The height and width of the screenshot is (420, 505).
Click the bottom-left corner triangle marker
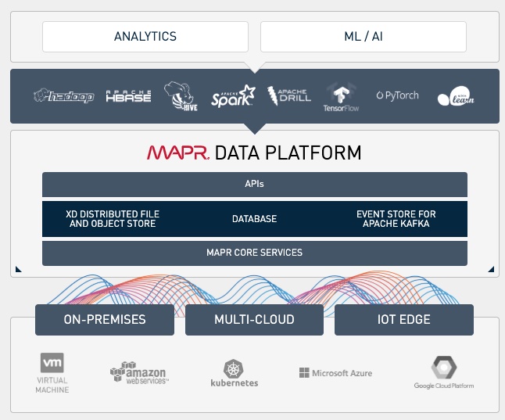click(18, 269)
